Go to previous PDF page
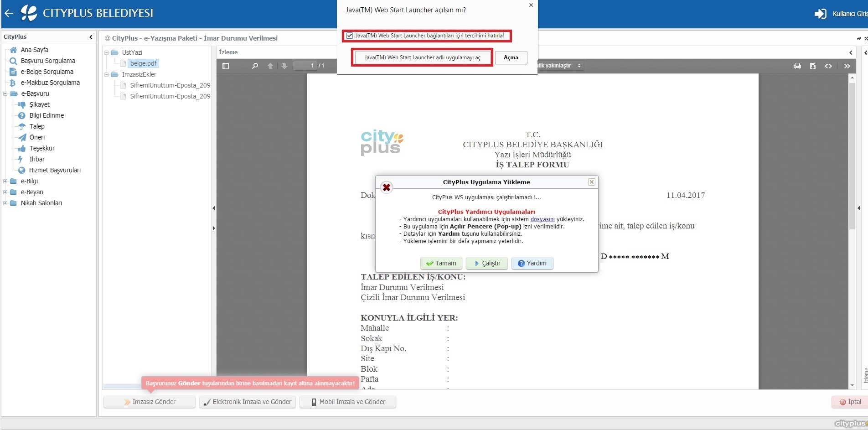The image size is (868, 430). (x=270, y=66)
